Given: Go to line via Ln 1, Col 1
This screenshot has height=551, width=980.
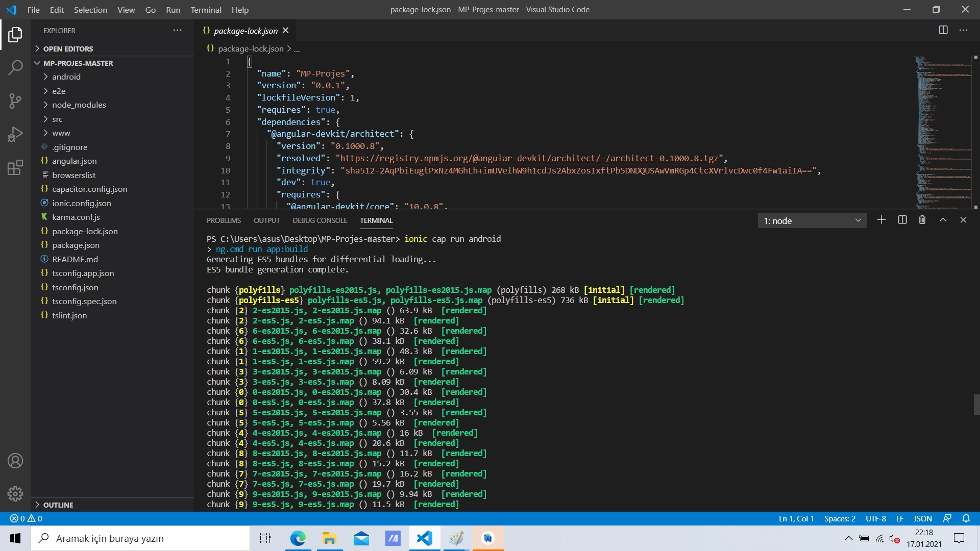Looking at the screenshot, I should click(796, 518).
